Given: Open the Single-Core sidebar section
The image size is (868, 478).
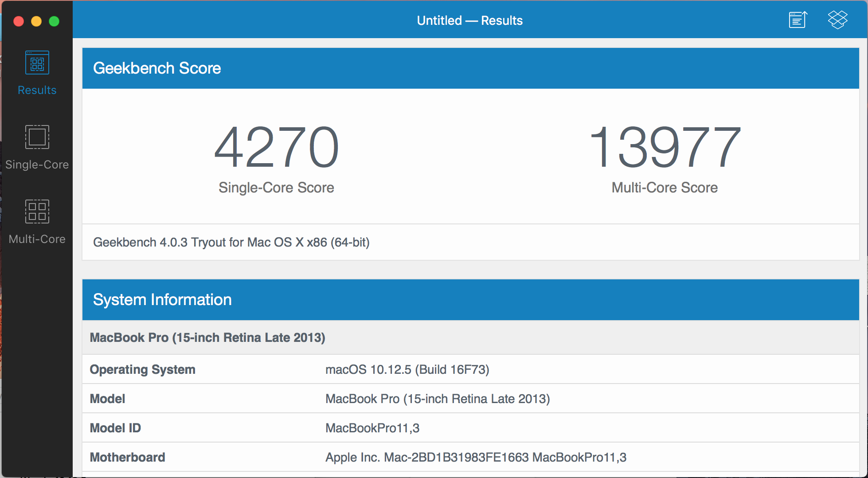Looking at the screenshot, I should point(37,148).
